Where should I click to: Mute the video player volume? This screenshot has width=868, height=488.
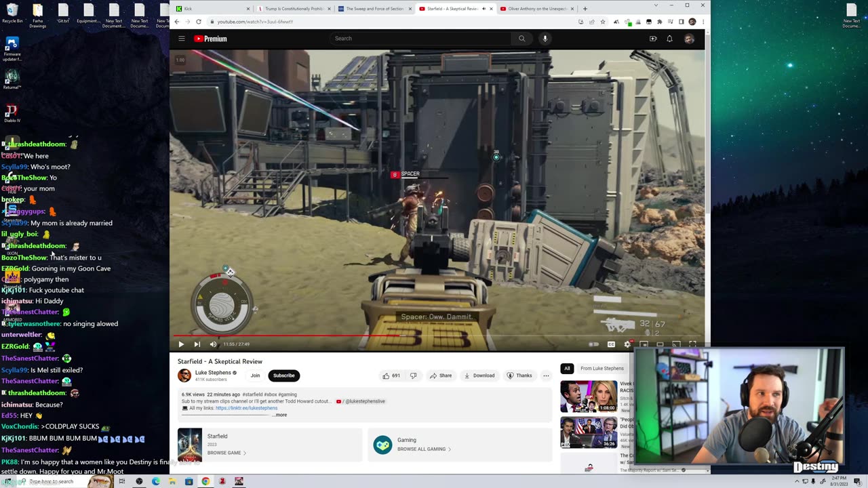click(213, 344)
